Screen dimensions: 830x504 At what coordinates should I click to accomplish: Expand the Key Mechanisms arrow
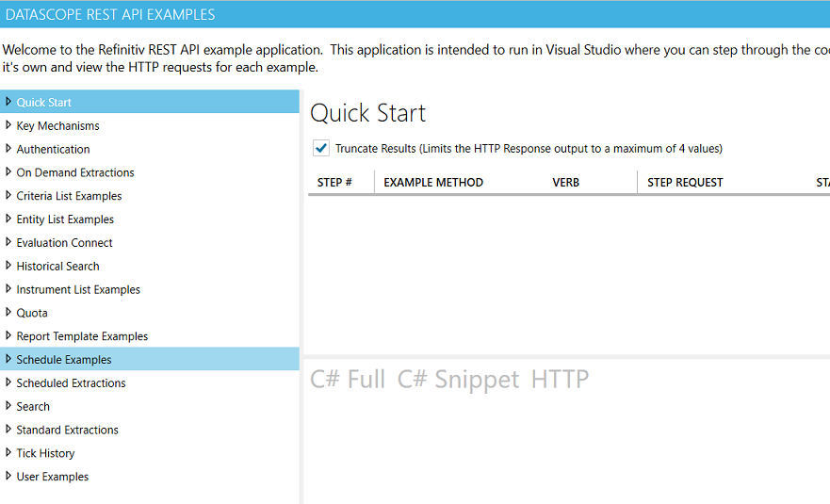click(8, 125)
